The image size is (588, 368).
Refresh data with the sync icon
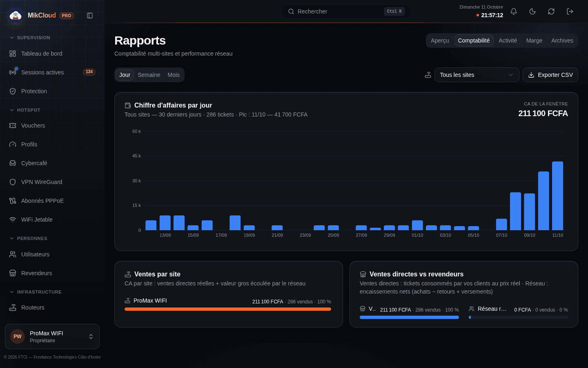click(x=551, y=11)
